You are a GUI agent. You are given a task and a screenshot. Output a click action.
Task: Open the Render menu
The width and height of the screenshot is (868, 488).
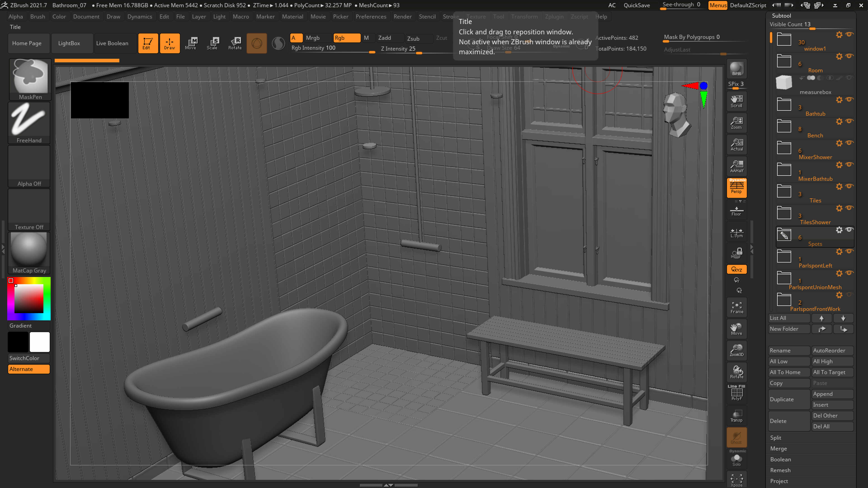click(402, 16)
